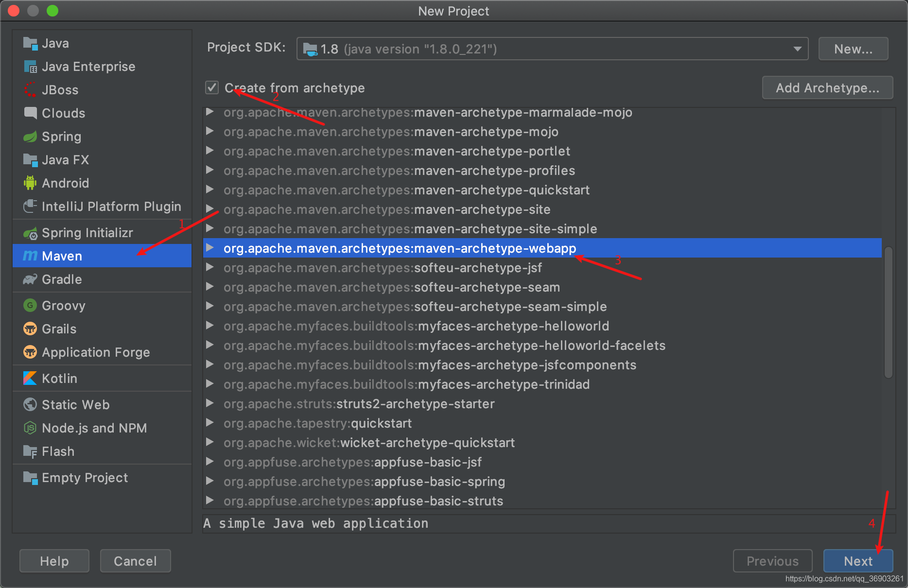Click the Grails orange icon
This screenshot has height=588, width=908.
pyautogui.click(x=30, y=329)
